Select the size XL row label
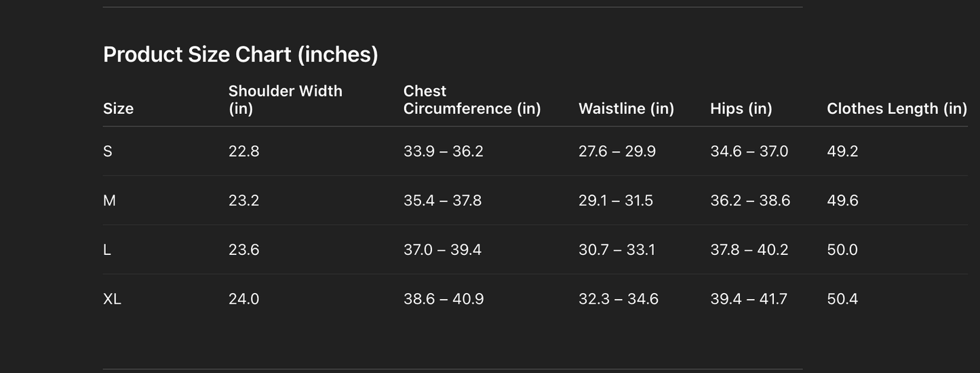This screenshot has width=980, height=373. coord(112,299)
